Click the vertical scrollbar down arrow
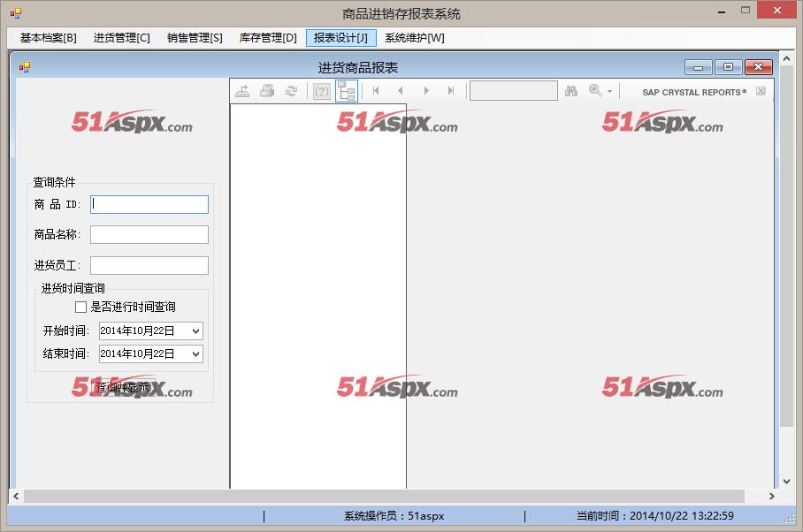 pos(786,482)
